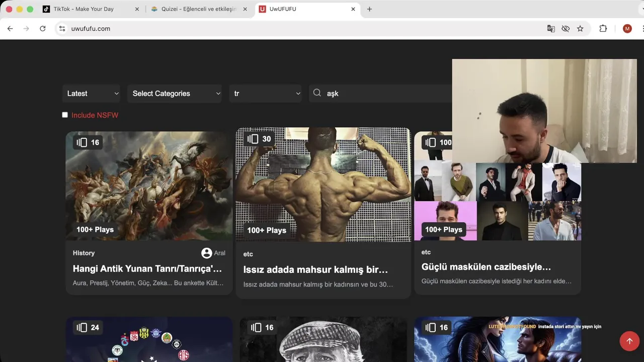The image size is (644, 362).
Task: Expand the Select Categories dropdown
Action: pos(176,94)
